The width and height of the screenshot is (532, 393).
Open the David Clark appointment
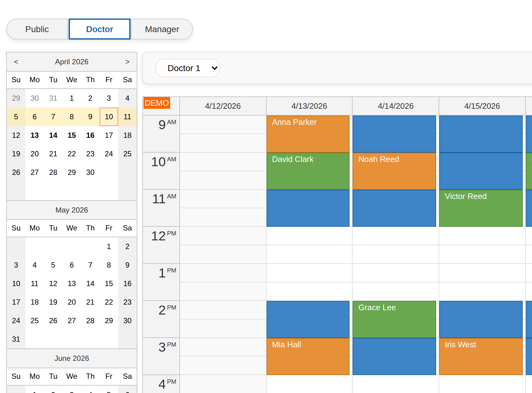(x=308, y=170)
